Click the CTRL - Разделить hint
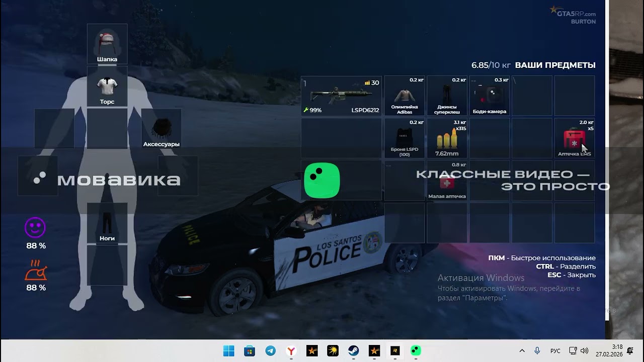 point(566,266)
